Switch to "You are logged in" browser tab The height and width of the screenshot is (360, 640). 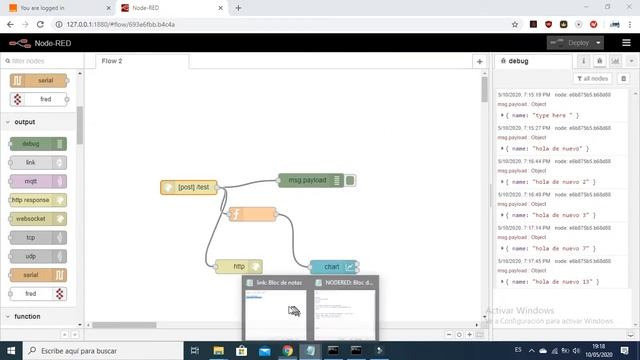(x=60, y=8)
